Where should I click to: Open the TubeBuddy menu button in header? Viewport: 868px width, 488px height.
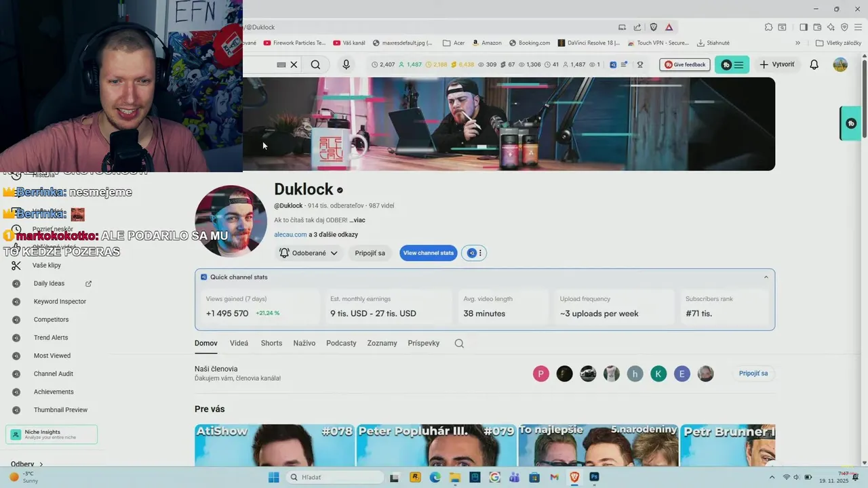click(x=732, y=64)
